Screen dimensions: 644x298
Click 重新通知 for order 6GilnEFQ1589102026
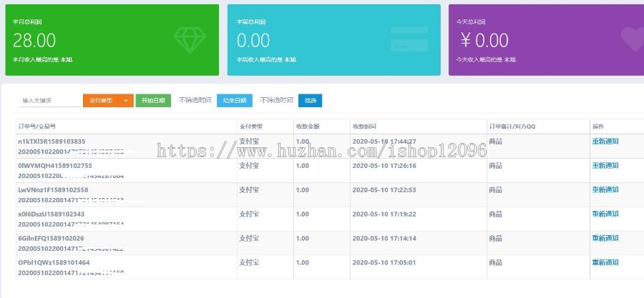click(605, 238)
